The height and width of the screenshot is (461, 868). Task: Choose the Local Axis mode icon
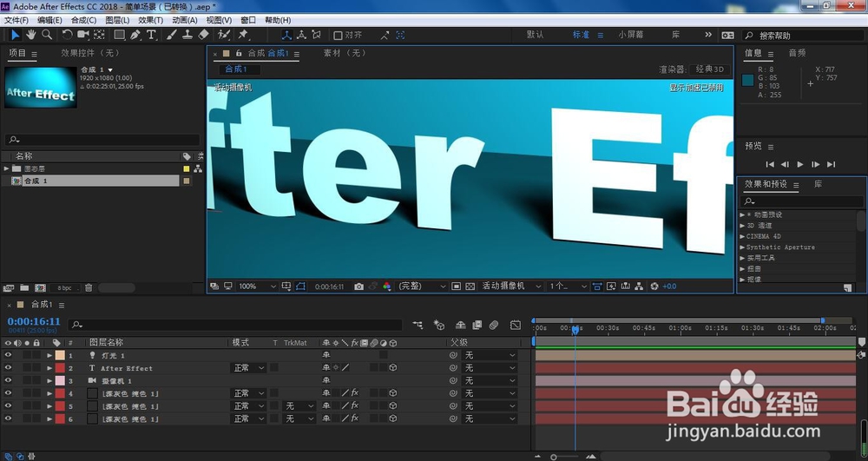(286, 35)
